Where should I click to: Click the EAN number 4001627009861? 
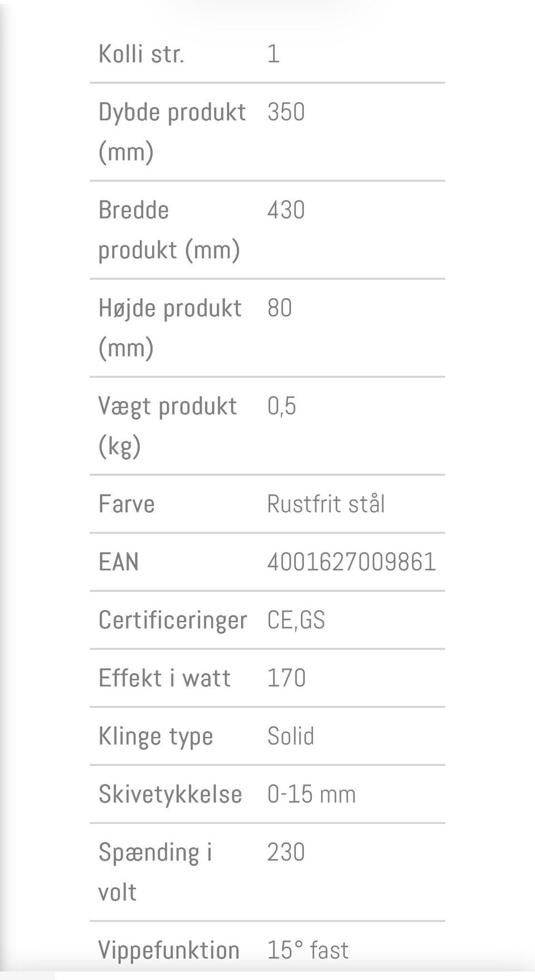click(351, 562)
